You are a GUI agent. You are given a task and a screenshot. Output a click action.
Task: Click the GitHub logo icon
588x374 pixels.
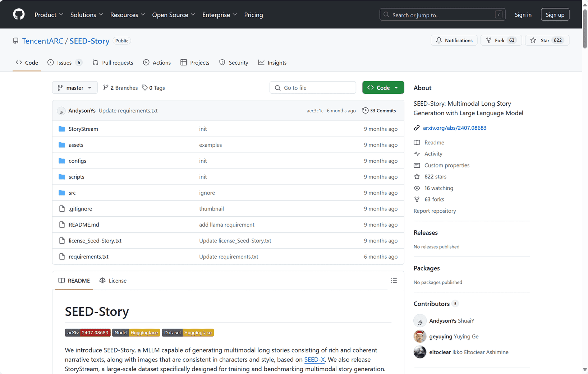pos(18,14)
